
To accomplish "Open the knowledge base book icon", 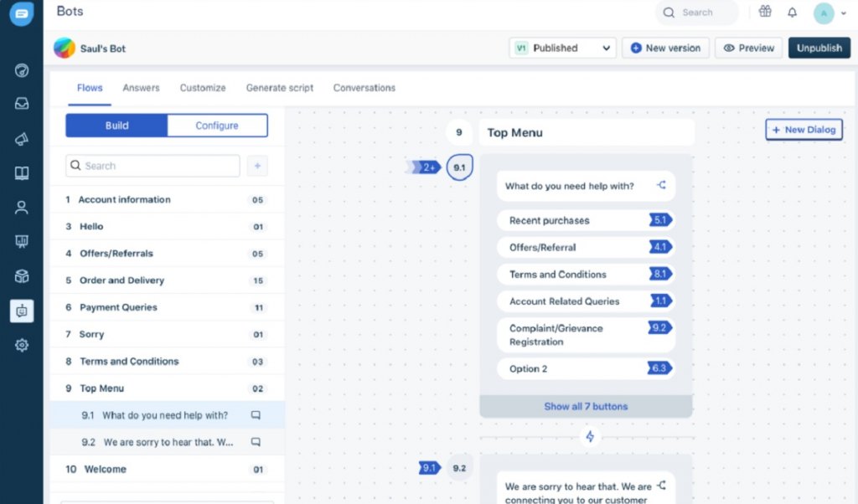I will (x=21, y=172).
